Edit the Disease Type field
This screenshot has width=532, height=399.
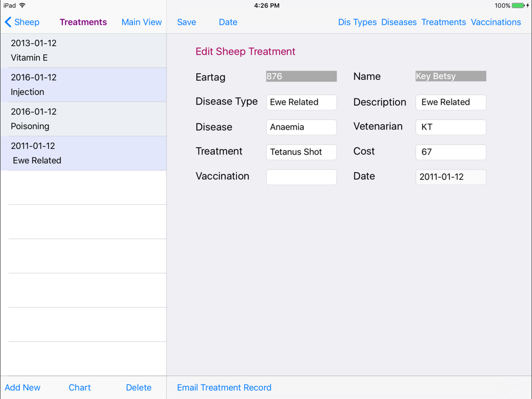(301, 102)
